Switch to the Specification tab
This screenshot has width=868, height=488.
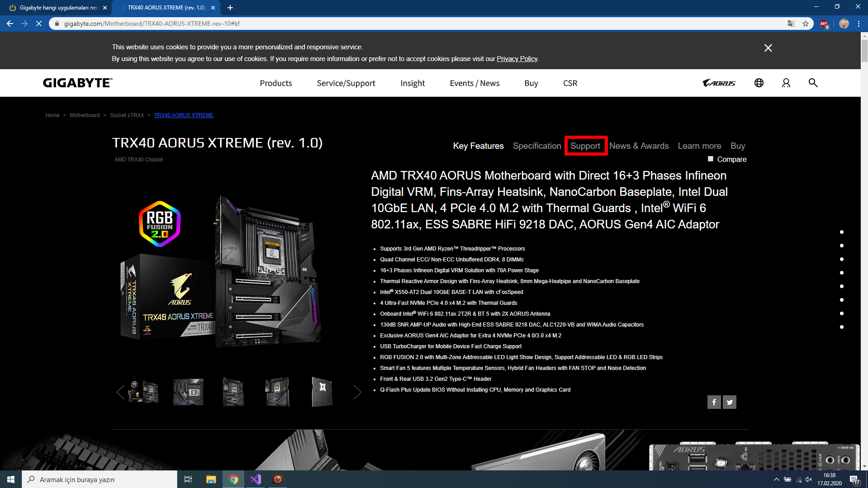tap(537, 146)
